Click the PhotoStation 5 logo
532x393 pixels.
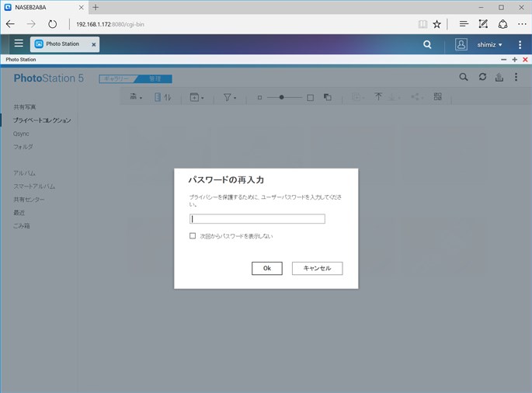pyautogui.click(x=48, y=78)
